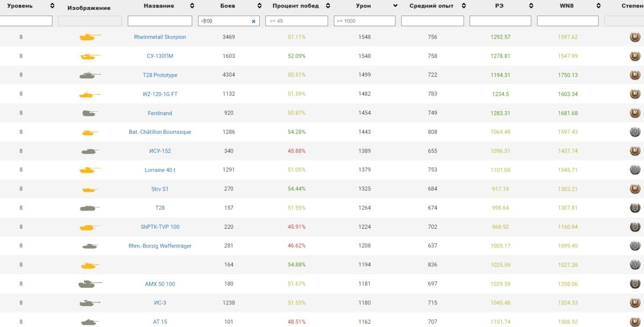This screenshot has height=327, width=644.
Task: Click class 1 badge in Lorraine 40 t row
Action: point(635,170)
